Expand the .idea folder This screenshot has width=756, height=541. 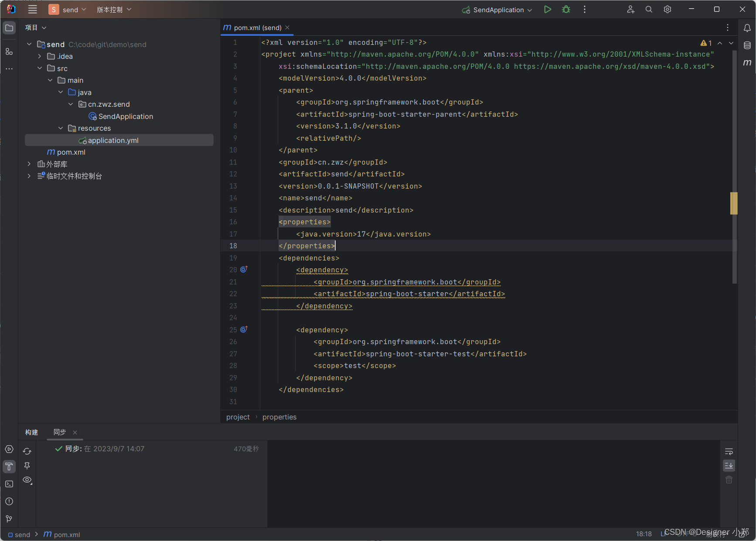[40, 56]
